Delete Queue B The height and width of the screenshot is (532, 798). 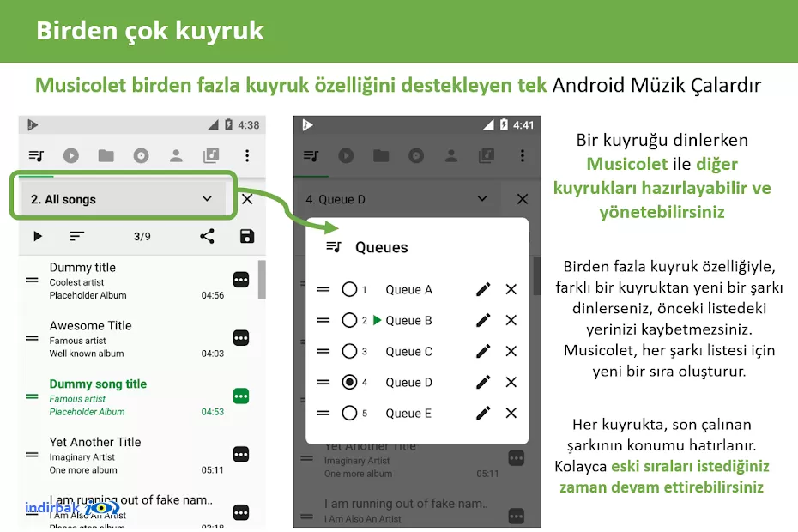point(511,320)
